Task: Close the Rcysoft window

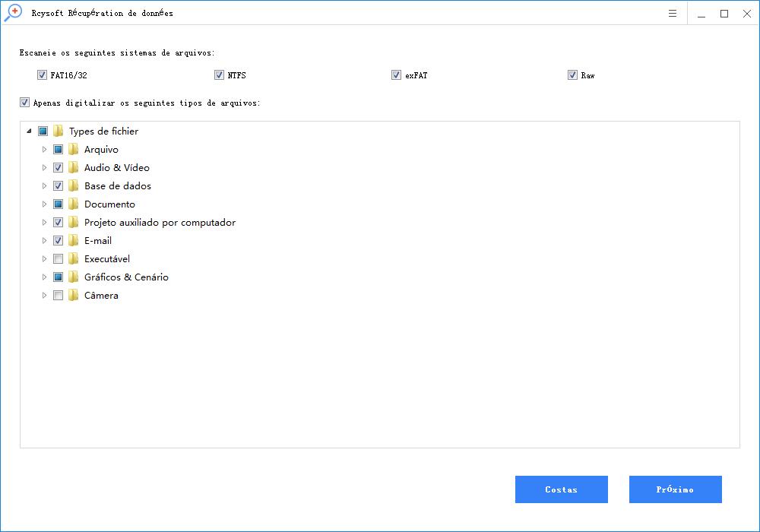Action: (747, 13)
